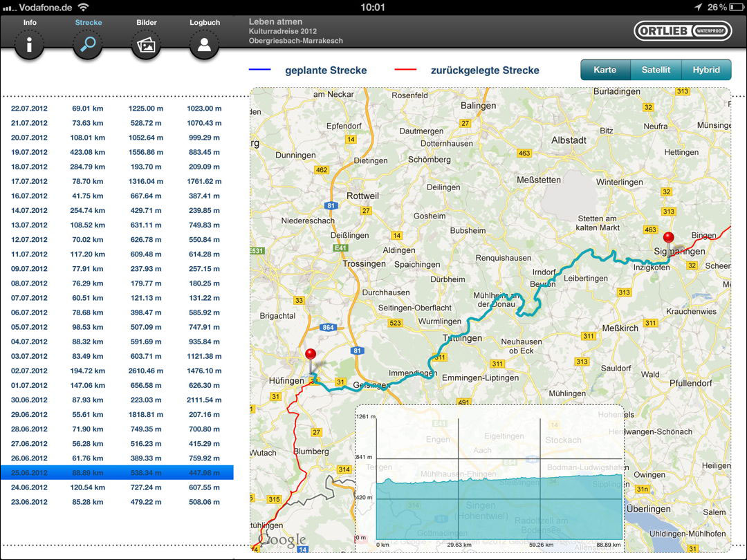Select the 16.07.2012 route entry
Screen dimensions: 747x560
coord(117,196)
